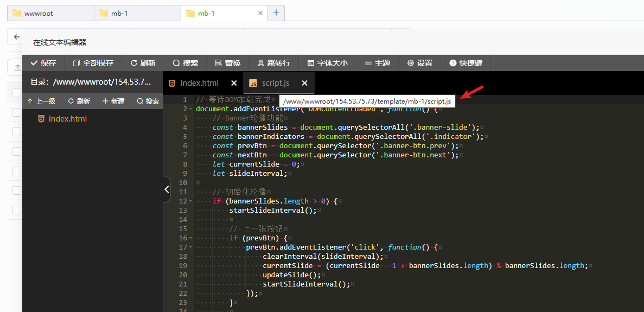
Task: Open index.html in the sidebar file tree
Action: click(67, 119)
